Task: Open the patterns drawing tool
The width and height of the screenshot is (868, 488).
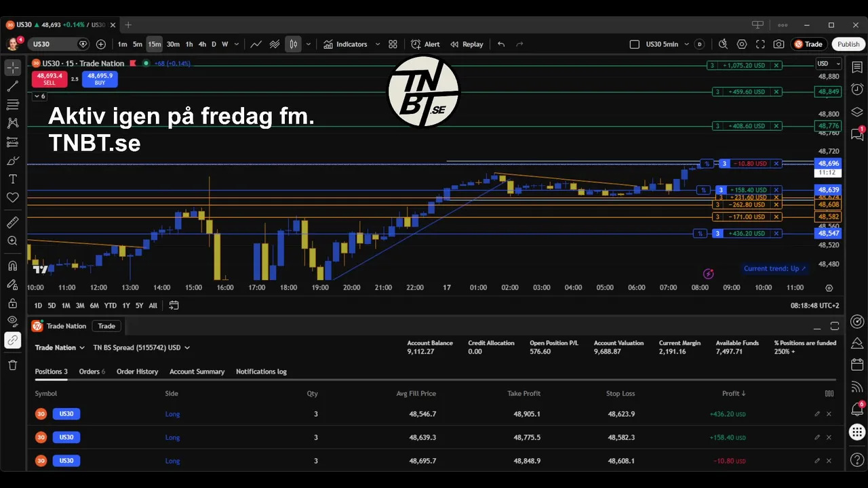Action: click(12, 123)
